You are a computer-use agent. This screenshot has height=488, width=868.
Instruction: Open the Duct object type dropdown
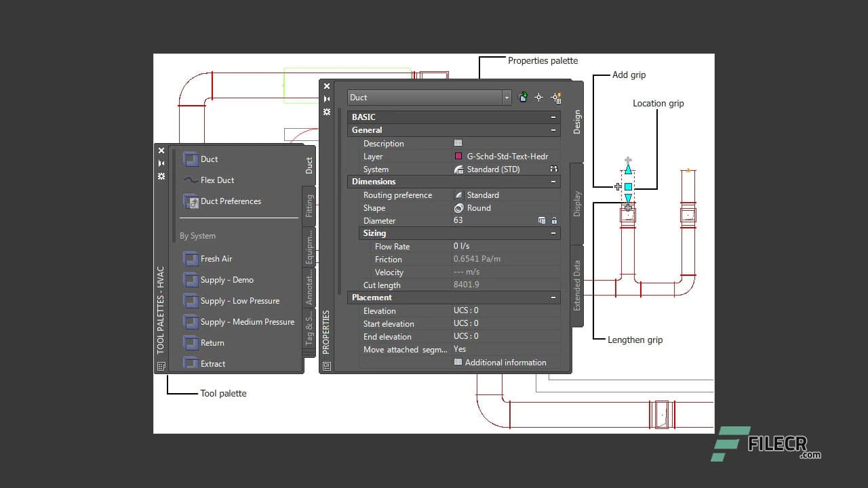click(x=506, y=97)
